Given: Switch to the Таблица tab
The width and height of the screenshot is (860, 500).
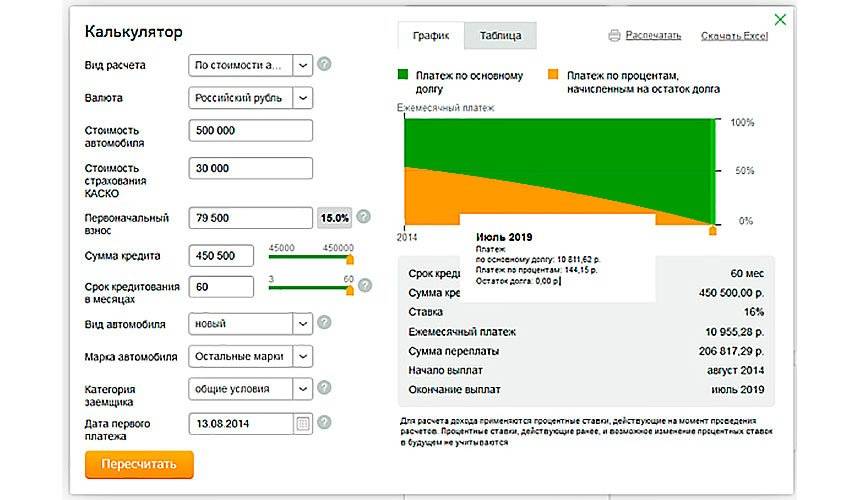Looking at the screenshot, I should (x=500, y=36).
